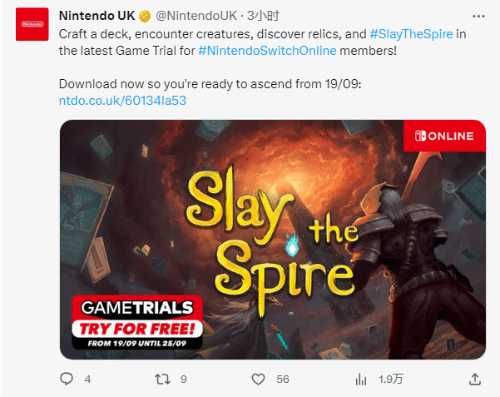Open the view analytics bar chart icon
The height and width of the screenshot is (397, 500).
click(x=361, y=379)
